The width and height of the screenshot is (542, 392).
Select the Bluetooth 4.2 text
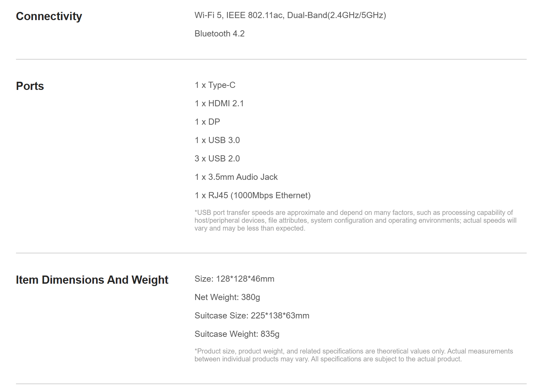[x=219, y=34]
